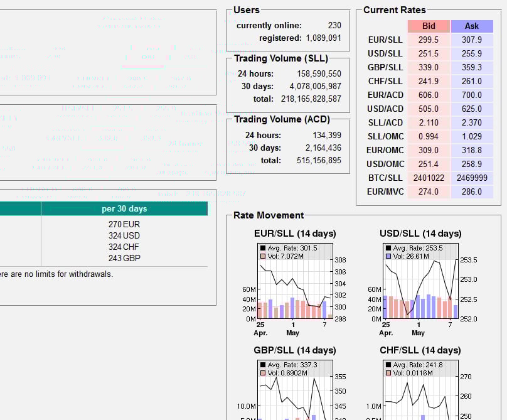The width and height of the screenshot is (507, 420).
Task: Click the BTC/SLL ask value 2469999
Action: [471, 178]
